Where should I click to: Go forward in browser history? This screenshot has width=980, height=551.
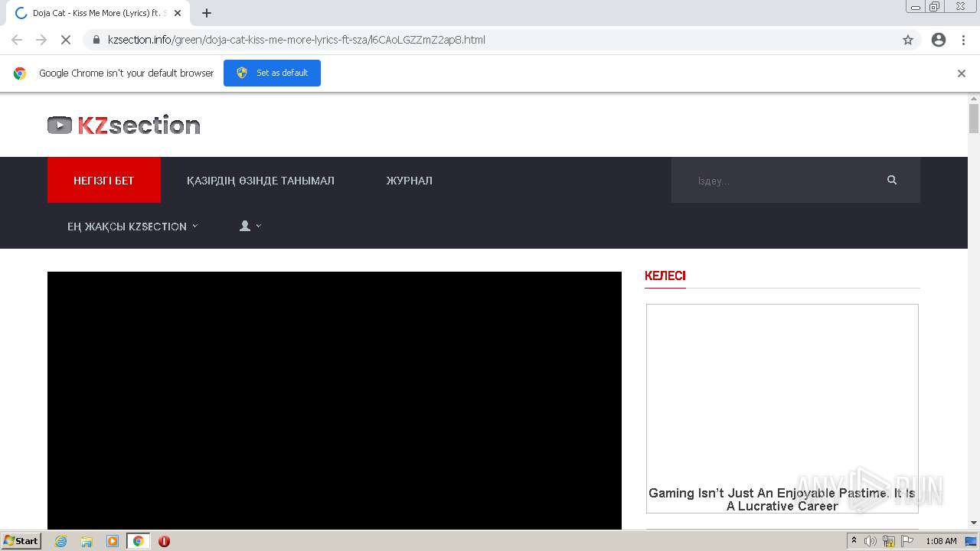click(41, 40)
